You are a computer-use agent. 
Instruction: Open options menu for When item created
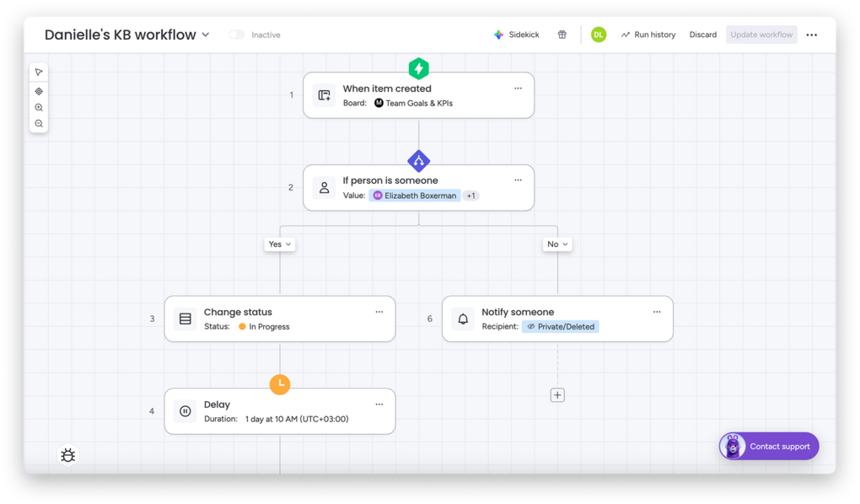click(518, 88)
